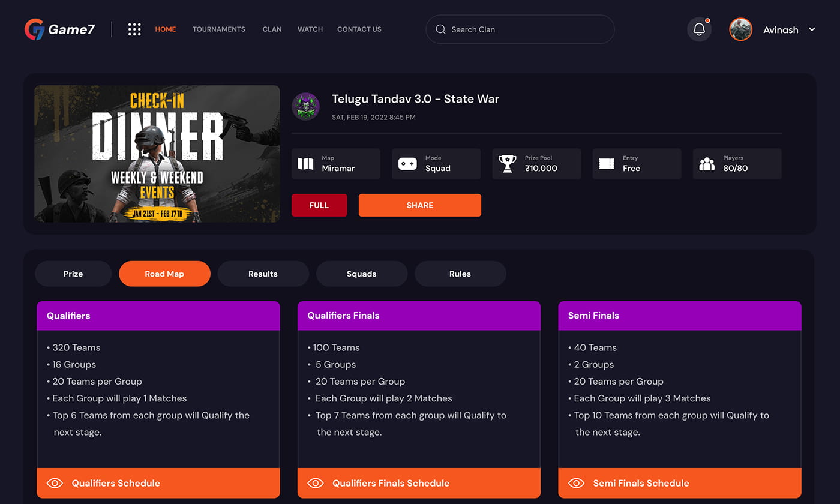The image size is (840, 504).
Task: Expand the Avinash account dropdown arrow
Action: (x=812, y=29)
